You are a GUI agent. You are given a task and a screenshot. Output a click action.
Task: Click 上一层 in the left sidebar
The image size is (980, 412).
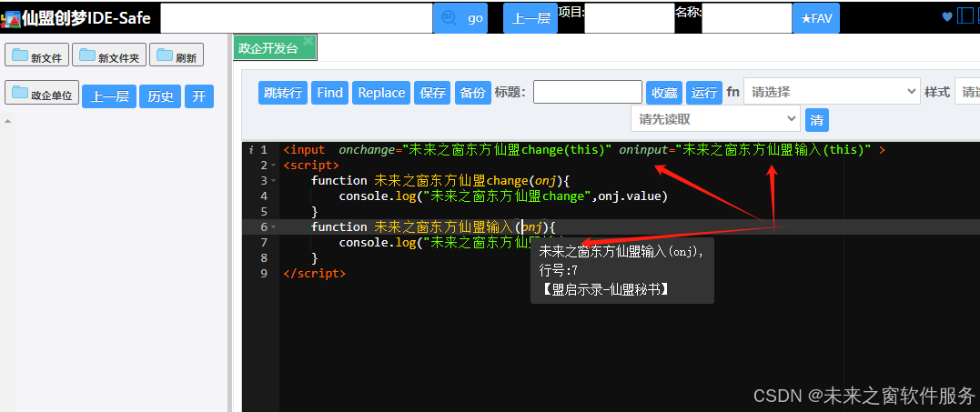[x=109, y=96]
